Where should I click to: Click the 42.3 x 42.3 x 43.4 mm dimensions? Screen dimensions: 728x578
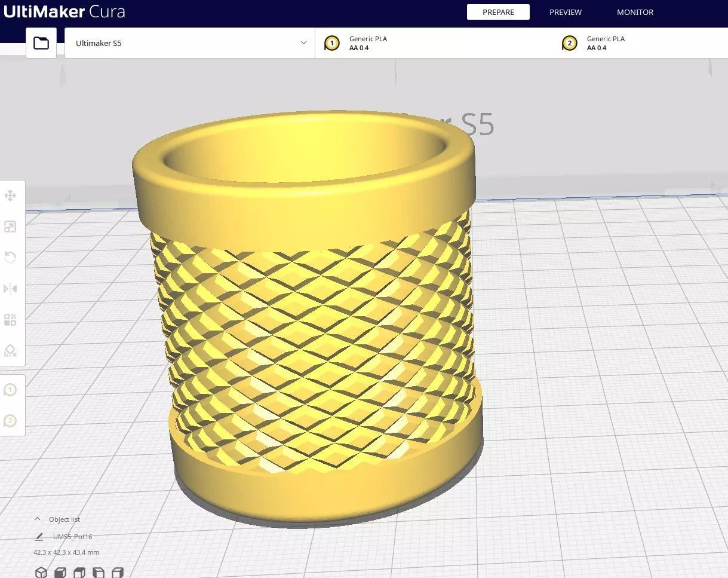point(66,552)
